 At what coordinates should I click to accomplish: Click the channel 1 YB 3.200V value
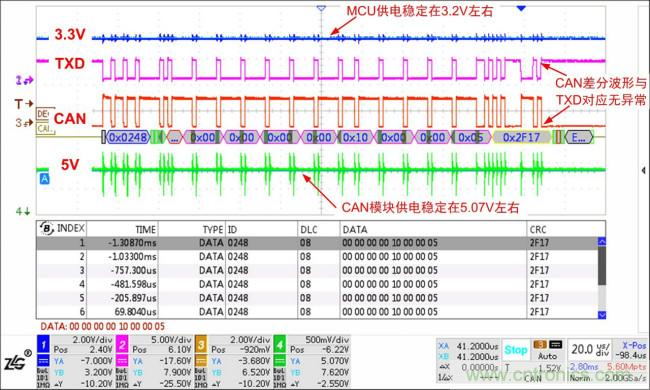coord(99,372)
